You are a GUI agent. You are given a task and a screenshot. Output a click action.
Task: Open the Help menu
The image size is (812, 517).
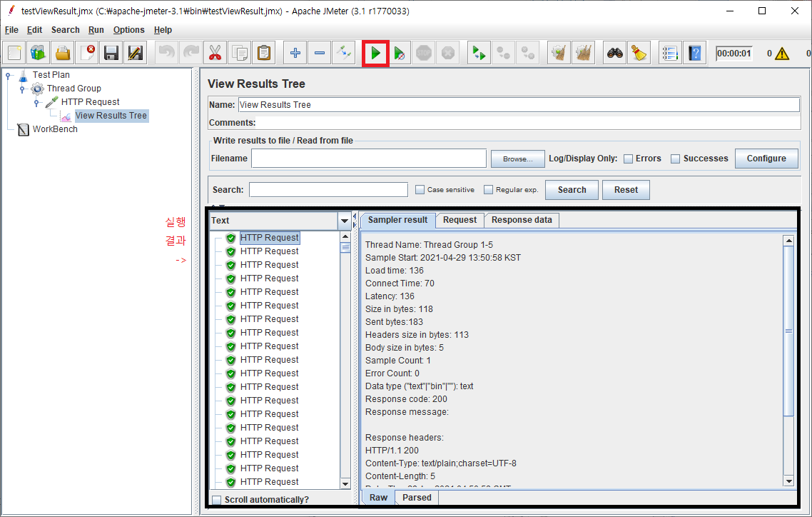coord(163,30)
